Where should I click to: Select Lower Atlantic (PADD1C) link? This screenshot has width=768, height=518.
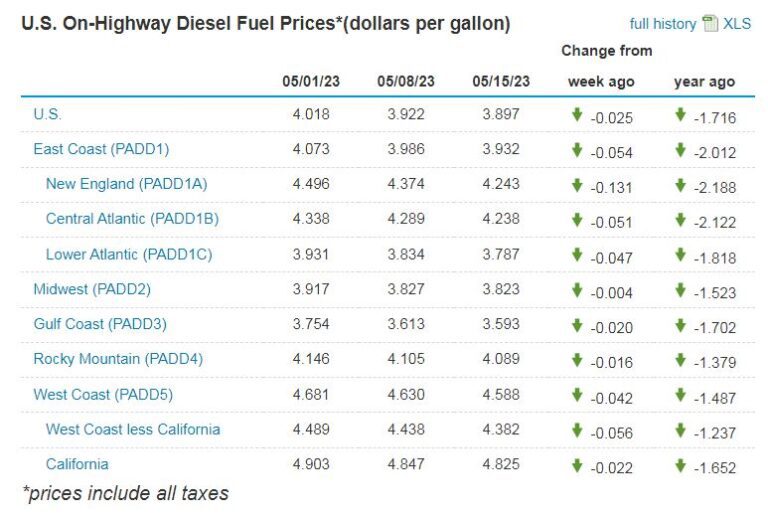point(129,255)
